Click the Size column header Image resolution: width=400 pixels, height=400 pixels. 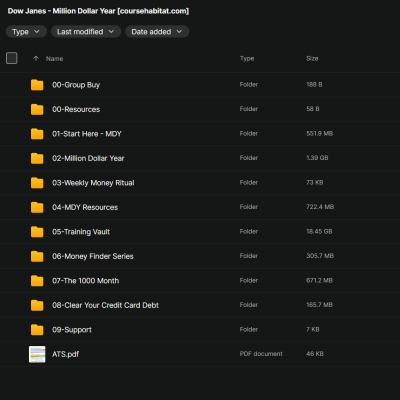coord(312,59)
